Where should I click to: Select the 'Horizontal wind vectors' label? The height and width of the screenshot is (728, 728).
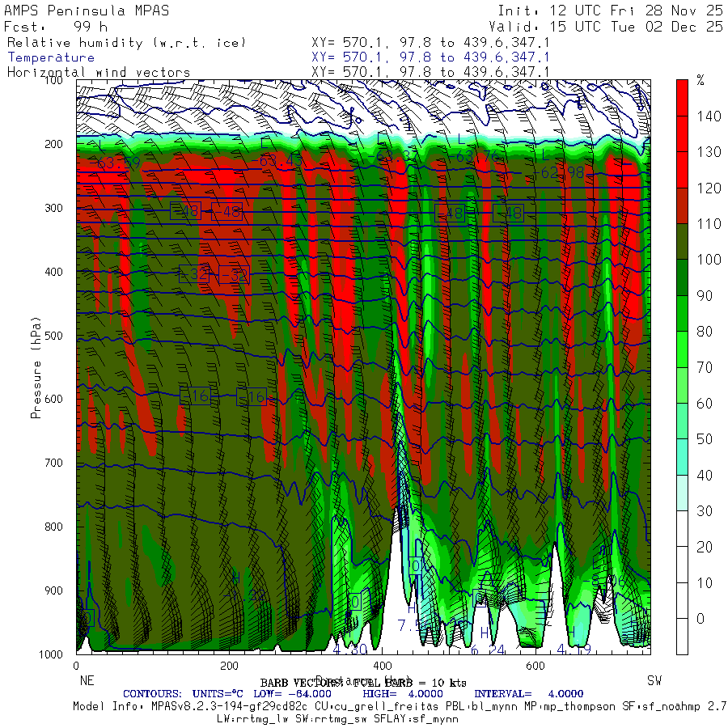pyautogui.click(x=99, y=73)
